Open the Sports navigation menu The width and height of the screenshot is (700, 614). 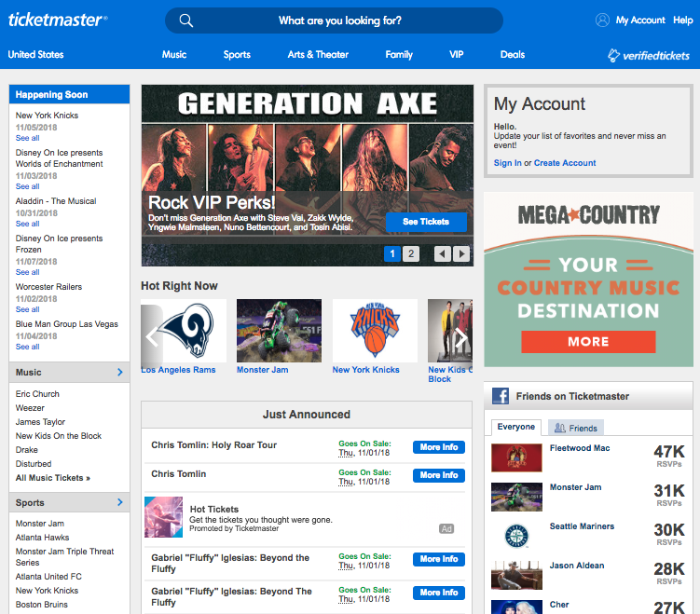[237, 54]
